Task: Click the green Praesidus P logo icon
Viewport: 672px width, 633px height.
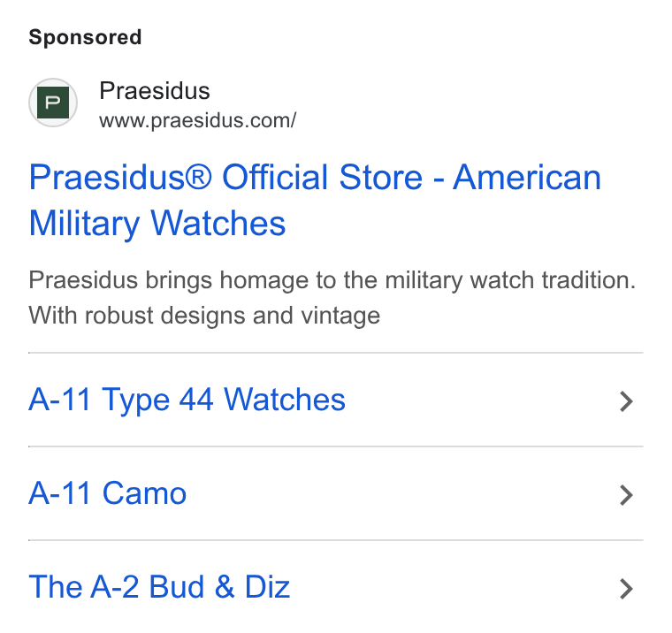Action: (x=53, y=103)
